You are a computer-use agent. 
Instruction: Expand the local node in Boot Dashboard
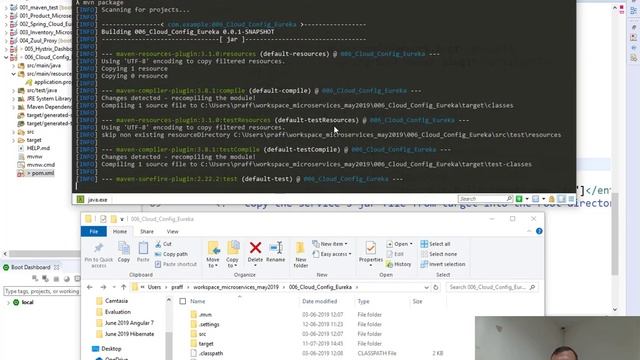click(8, 302)
